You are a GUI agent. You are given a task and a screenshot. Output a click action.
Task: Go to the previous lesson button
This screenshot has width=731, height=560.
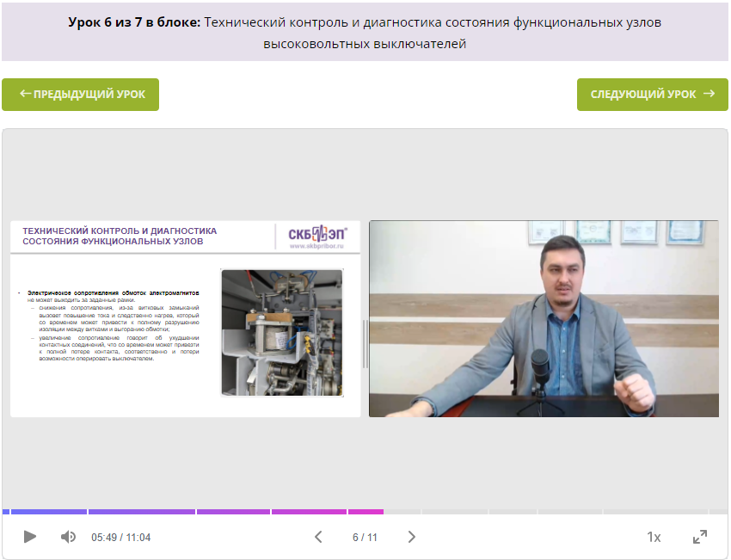point(80,94)
